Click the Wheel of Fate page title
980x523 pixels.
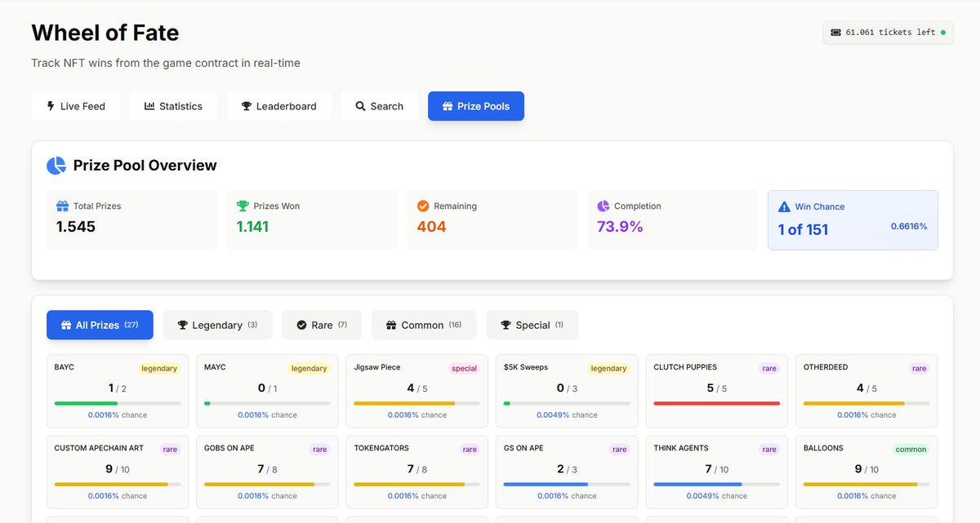[x=105, y=33]
